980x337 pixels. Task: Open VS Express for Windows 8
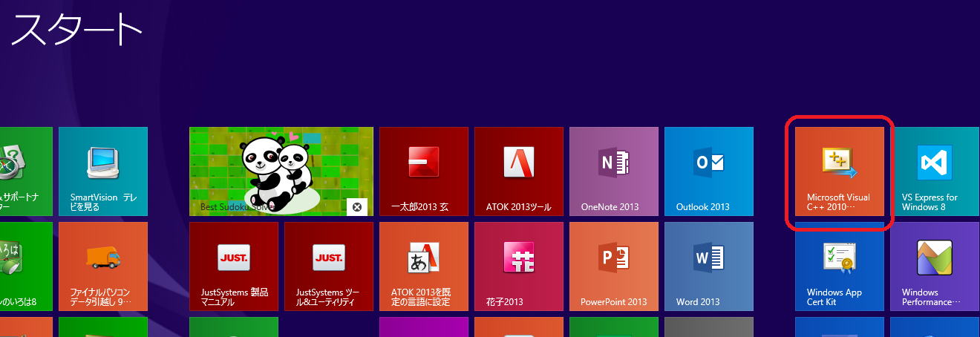pos(935,171)
